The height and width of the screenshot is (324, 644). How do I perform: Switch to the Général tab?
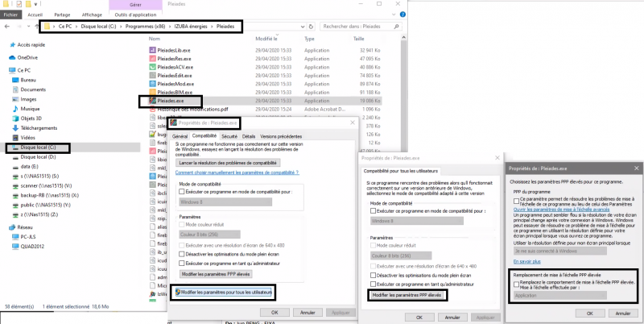180,136
